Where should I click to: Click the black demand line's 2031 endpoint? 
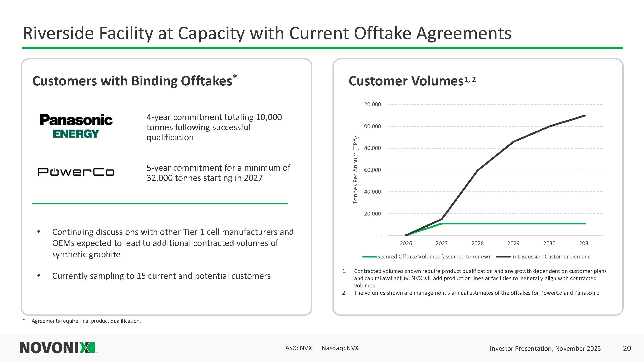pyautogui.click(x=585, y=115)
